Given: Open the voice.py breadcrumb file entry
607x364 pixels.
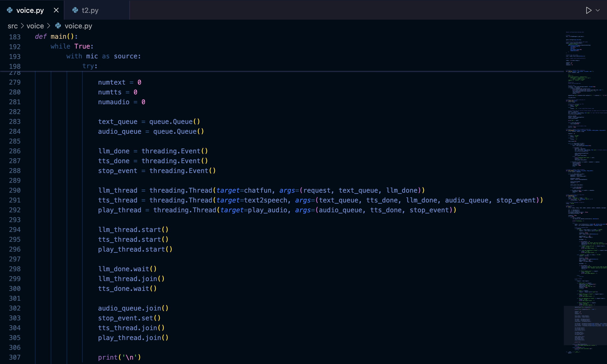Looking at the screenshot, I should point(78,26).
